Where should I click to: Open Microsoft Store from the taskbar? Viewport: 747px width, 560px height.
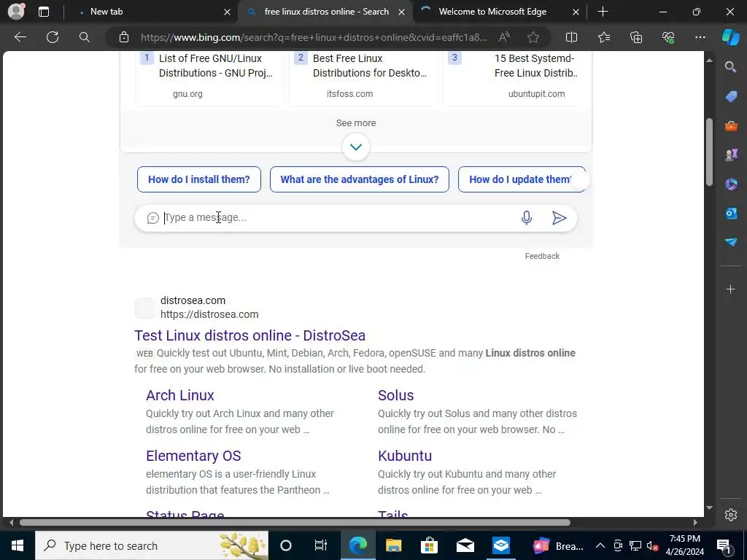[429, 545]
